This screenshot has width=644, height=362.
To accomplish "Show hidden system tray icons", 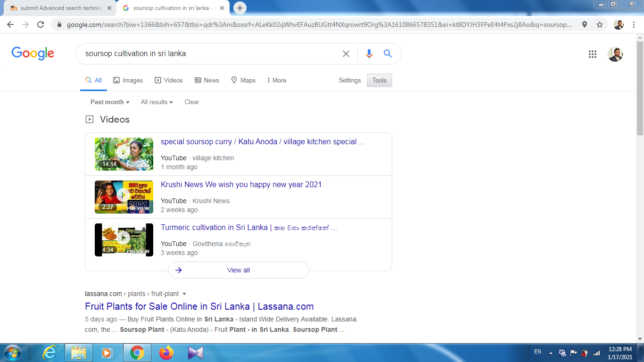I will (x=551, y=353).
